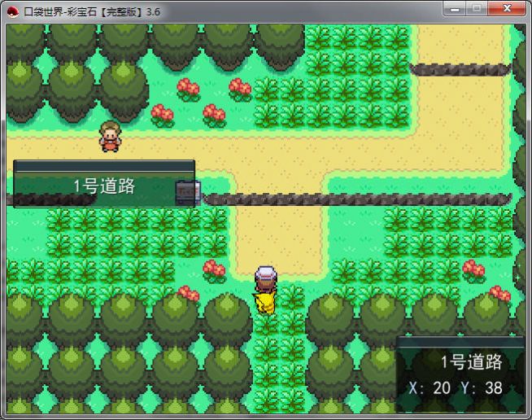Image resolution: width=532 pixels, height=420 pixels.
Task: Inspect the signpost beside the route banner
Action: click(188, 192)
